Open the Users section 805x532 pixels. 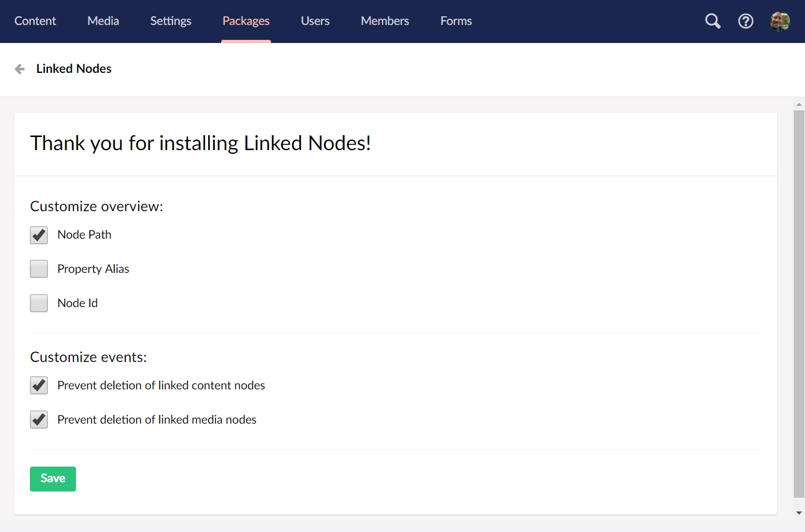[315, 21]
